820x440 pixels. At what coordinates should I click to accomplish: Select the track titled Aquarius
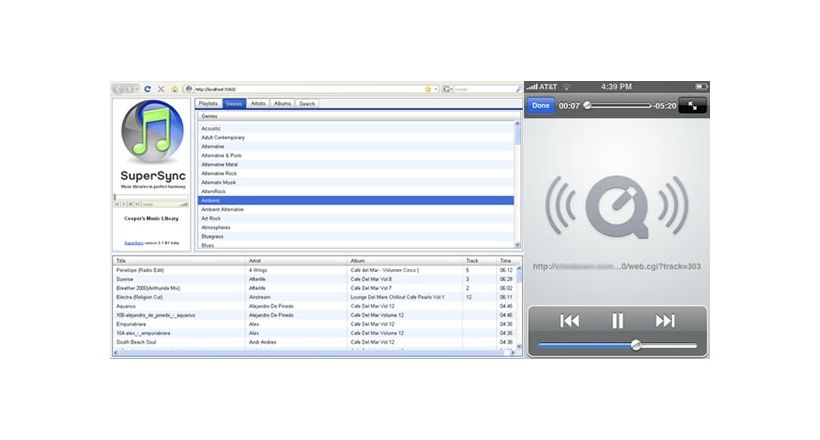tap(314, 306)
